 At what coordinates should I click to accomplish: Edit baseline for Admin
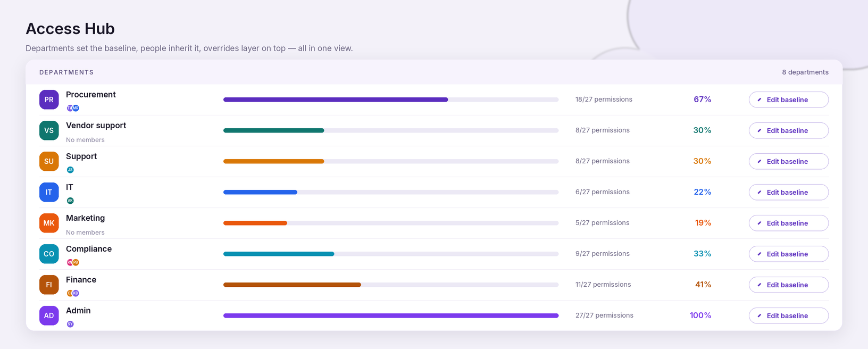[789, 315]
